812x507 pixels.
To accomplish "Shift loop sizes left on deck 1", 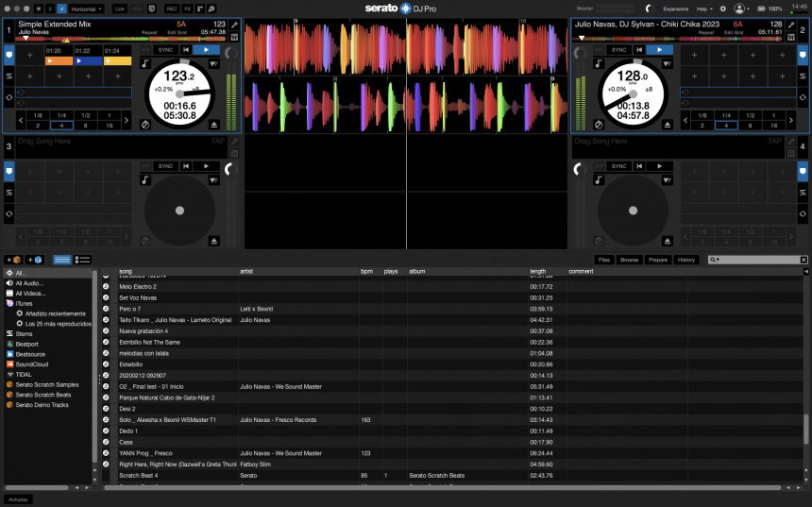I will (x=21, y=120).
